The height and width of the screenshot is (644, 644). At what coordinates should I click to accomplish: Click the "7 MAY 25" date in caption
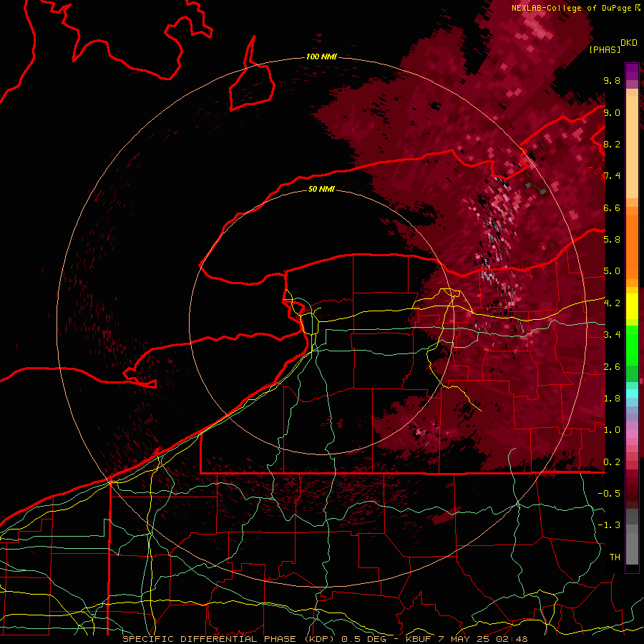pyautogui.click(x=463, y=639)
